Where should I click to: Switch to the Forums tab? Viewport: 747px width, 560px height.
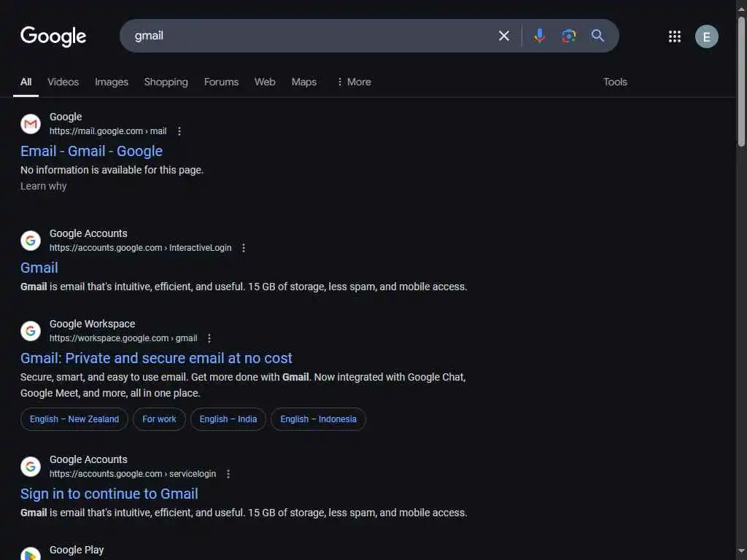221,82
